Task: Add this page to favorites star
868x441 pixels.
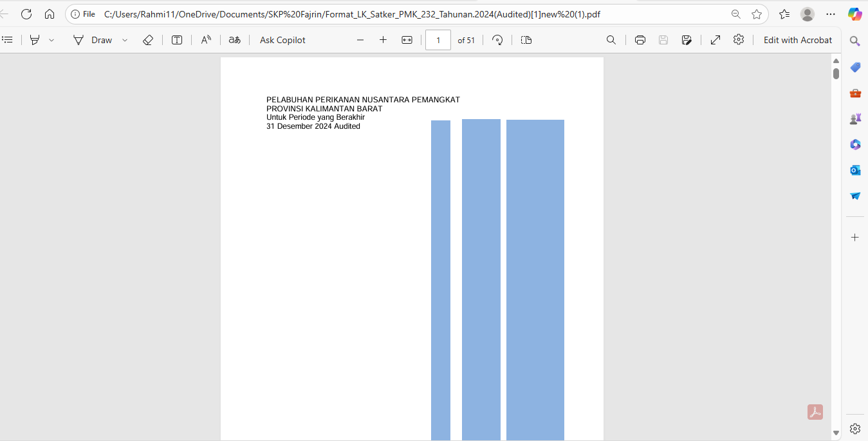Action: click(757, 14)
